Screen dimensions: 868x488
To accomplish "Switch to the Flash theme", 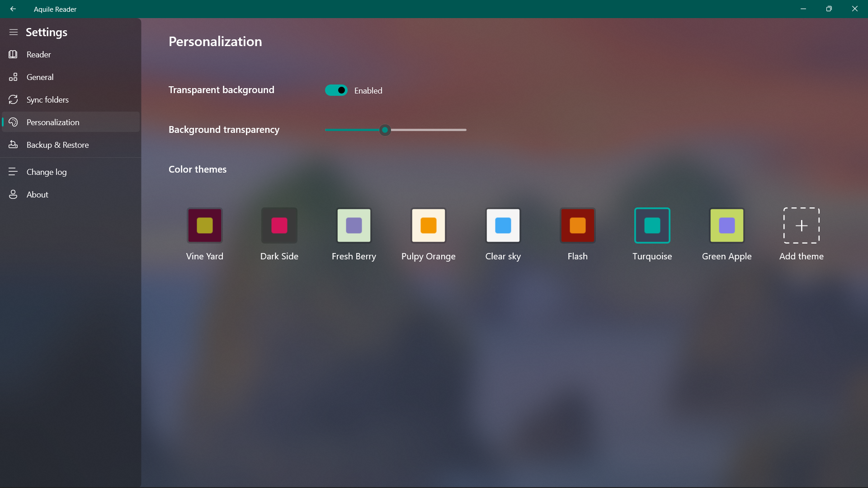I will [x=577, y=225].
